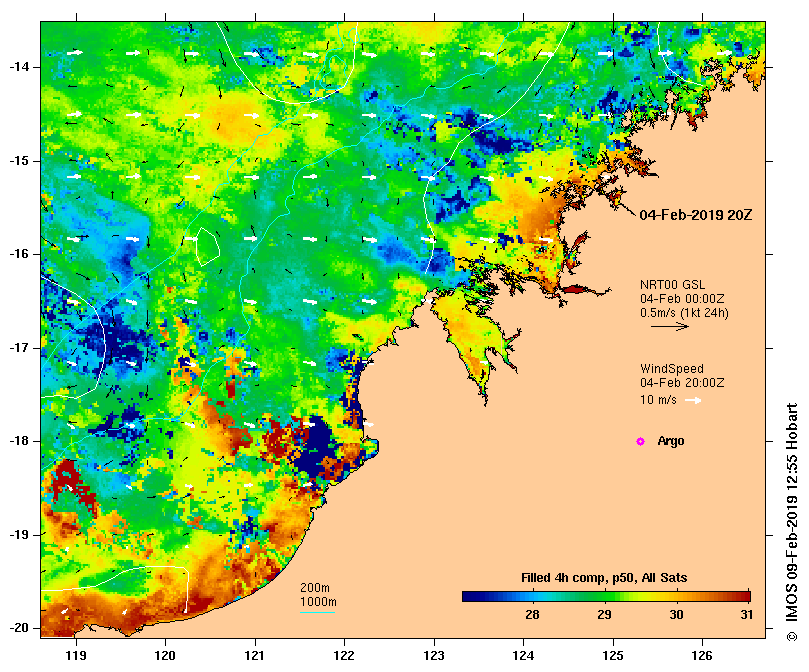This screenshot has width=809, height=672.
Task: Click the small closed white contour near 120.5E 16S
Action: 208,247
